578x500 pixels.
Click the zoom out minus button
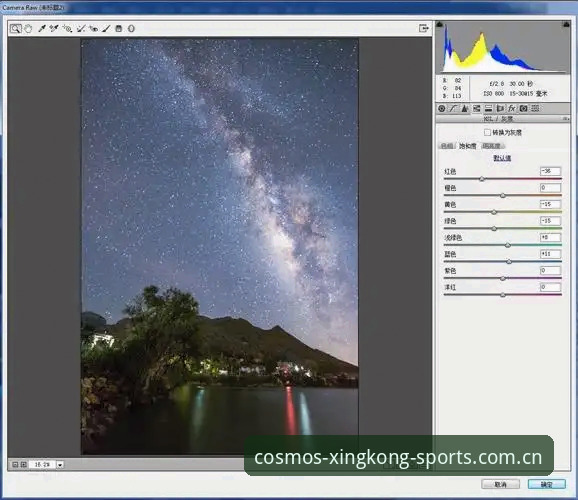[15, 465]
